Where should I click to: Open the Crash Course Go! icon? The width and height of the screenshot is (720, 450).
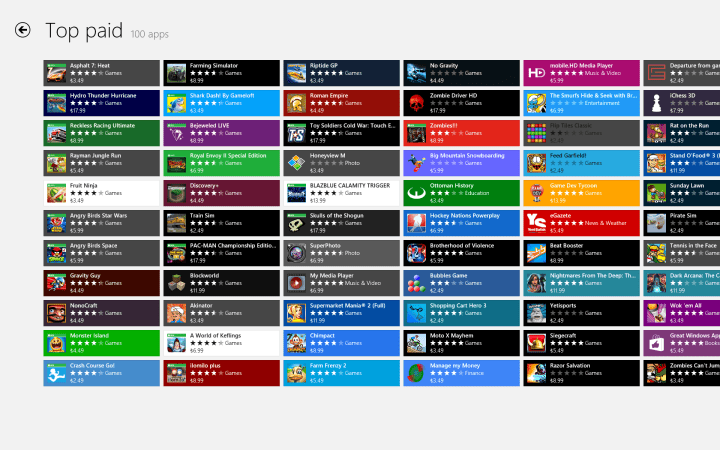(x=56, y=373)
